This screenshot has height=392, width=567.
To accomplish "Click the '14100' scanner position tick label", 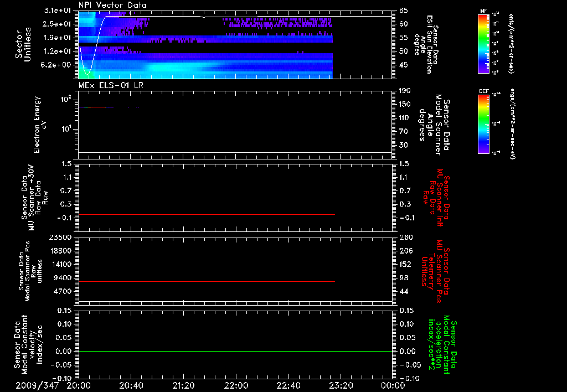I will (60, 264).
